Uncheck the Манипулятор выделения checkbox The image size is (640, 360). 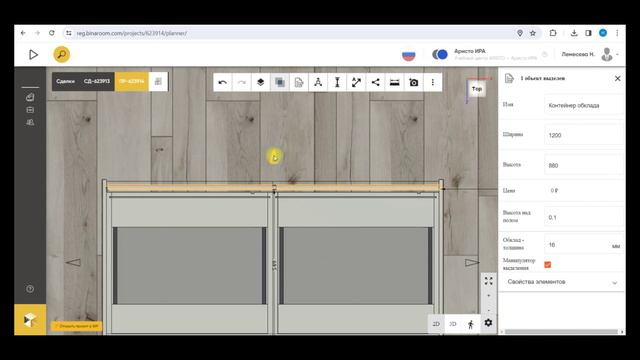pyautogui.click(x=548, y=264)
